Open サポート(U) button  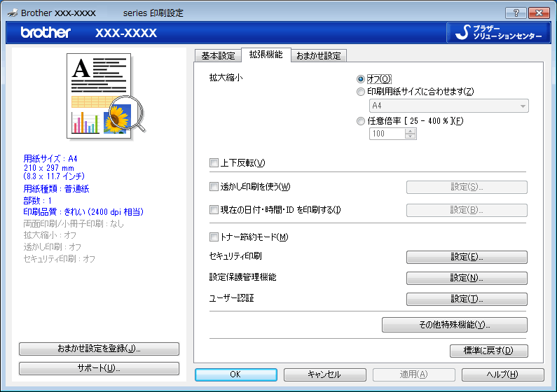(99, 368)
